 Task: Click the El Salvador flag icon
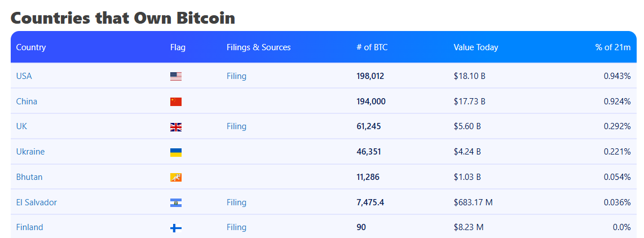tap(176, 202)
